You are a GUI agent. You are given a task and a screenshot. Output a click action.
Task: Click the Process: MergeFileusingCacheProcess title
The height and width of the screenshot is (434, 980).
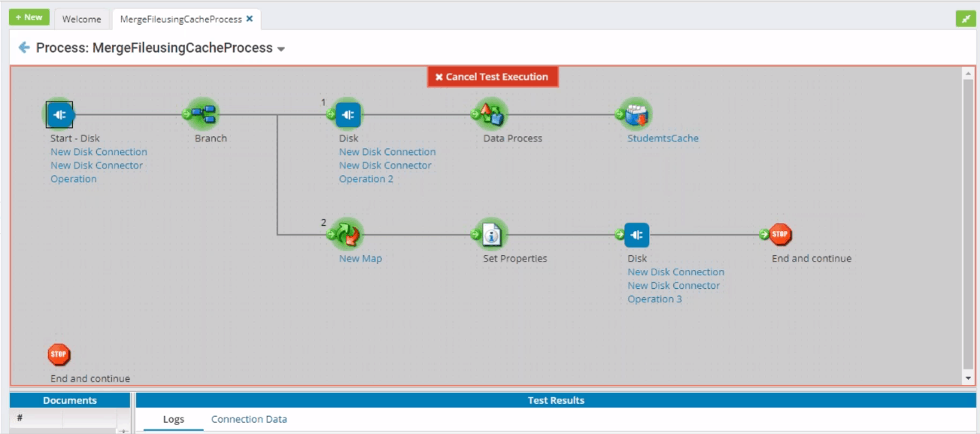point(154,47)
